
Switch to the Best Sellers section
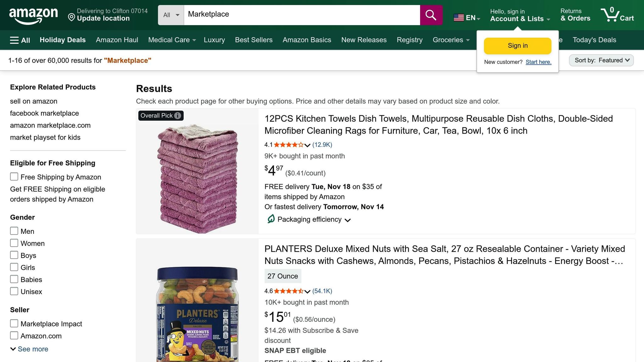click(253, 40)
